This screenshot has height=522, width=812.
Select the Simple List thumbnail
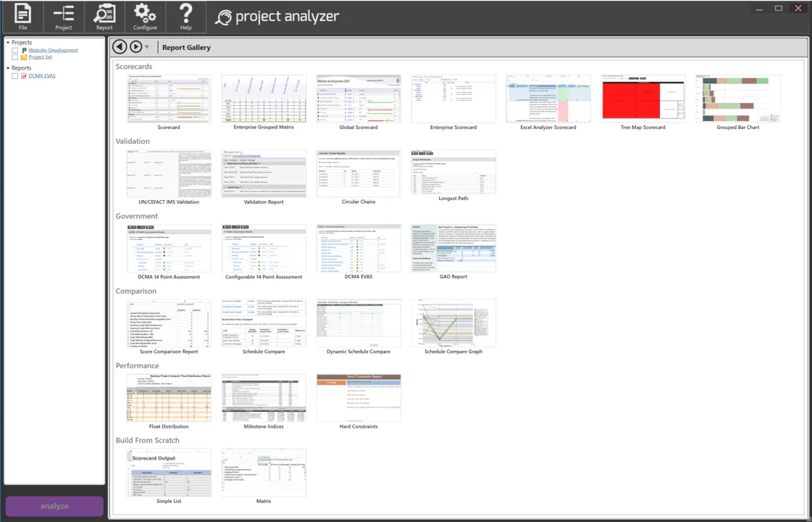tap(169, 473)
